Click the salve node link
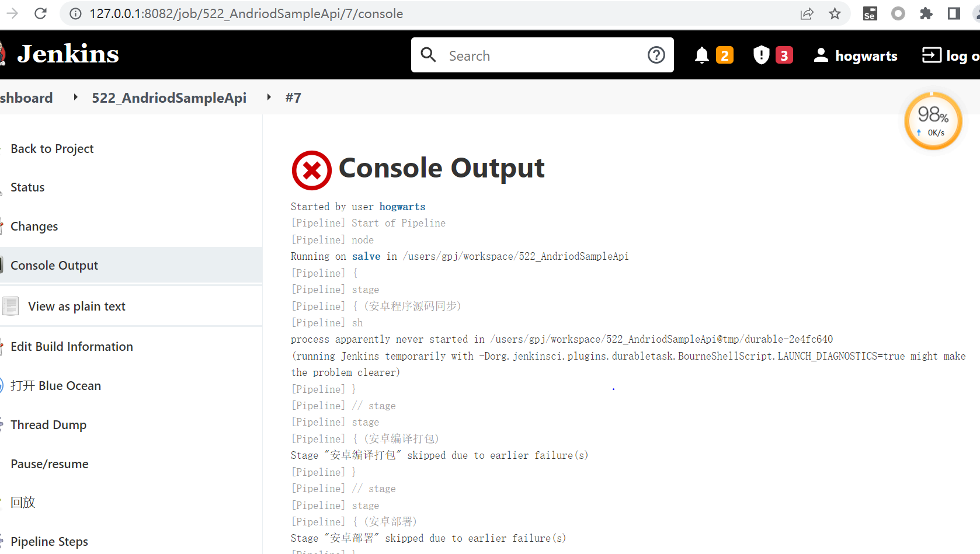Screen dimensions: 980x554 (x=366, y=256)
